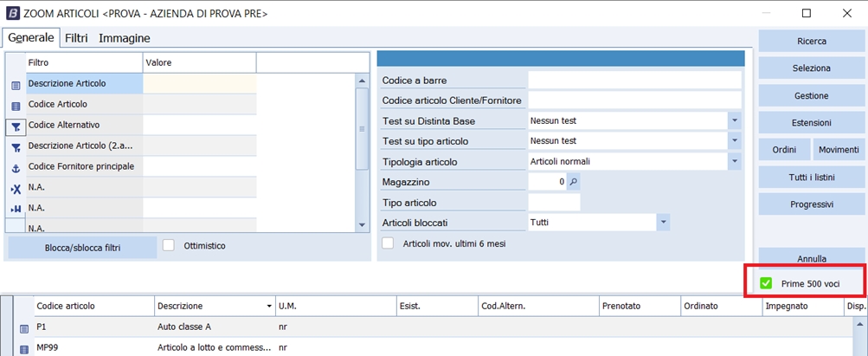Open the Immagine tab
Image resolution: width=868 pixels, height=356 pixels.
click(x=124, y=38)
